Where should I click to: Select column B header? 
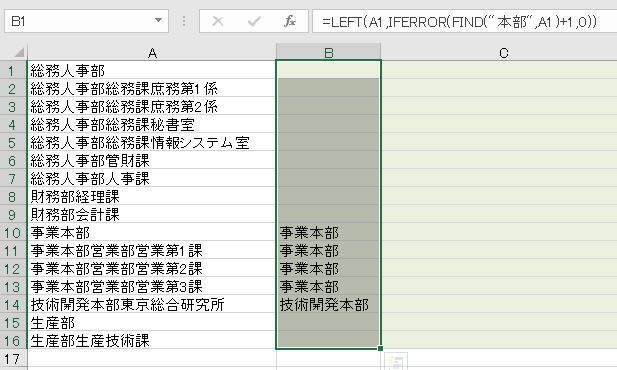point(329,53)
